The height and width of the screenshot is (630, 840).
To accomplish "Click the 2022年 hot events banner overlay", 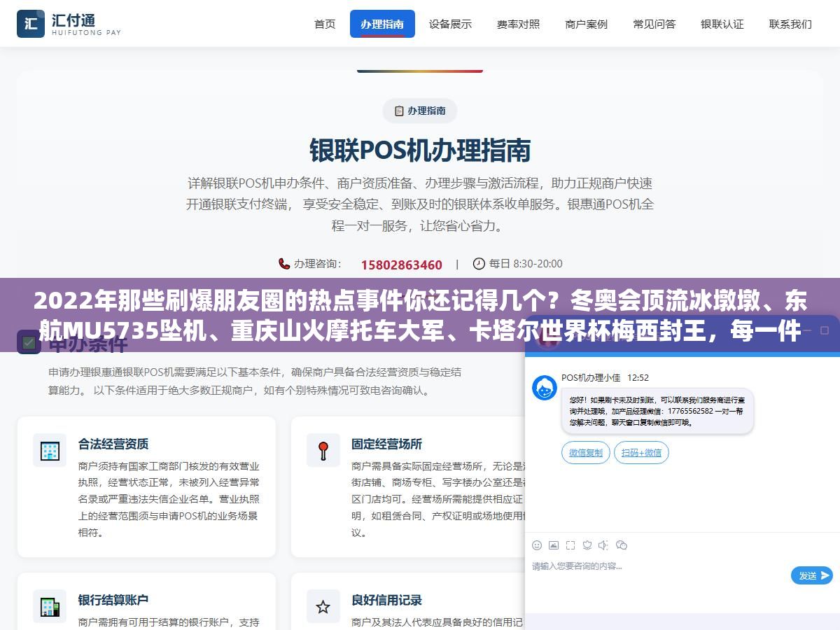I will [420, 315].
